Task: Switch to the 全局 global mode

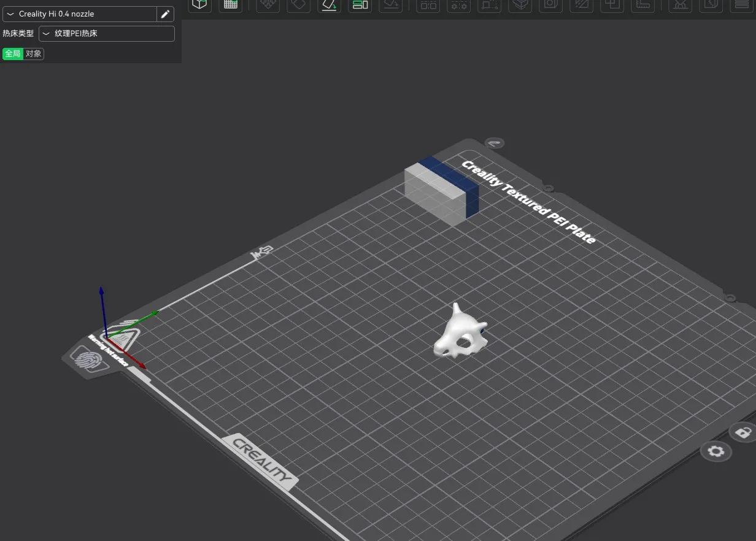Action: click(13, 54)
